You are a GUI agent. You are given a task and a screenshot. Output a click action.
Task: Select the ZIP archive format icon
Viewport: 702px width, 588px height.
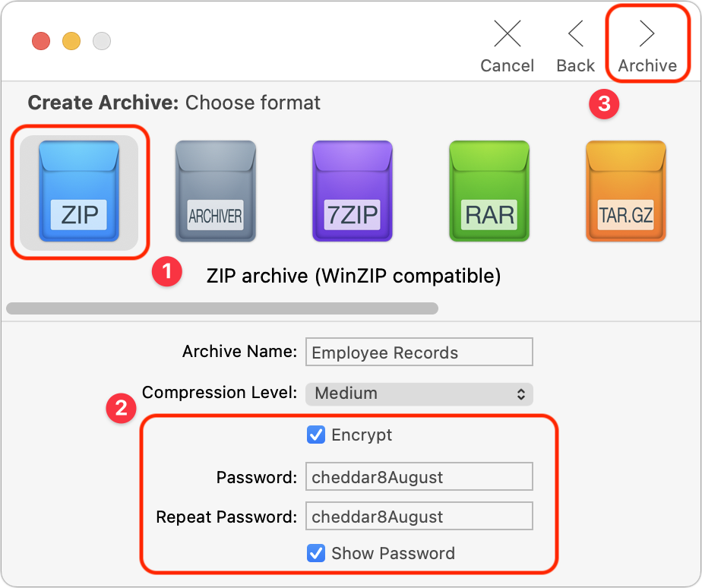point(79,191)
